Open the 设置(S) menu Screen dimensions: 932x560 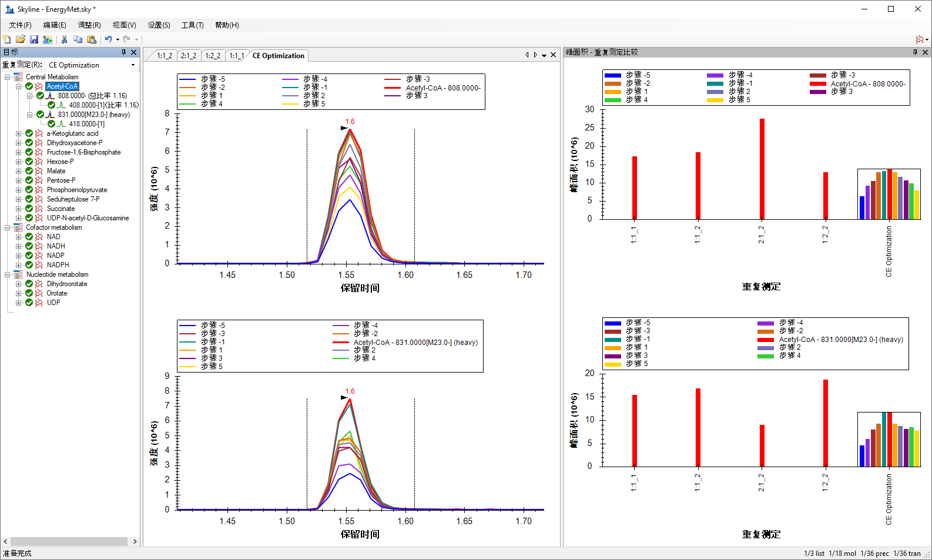pyautogui.click(x=159, y=25)
